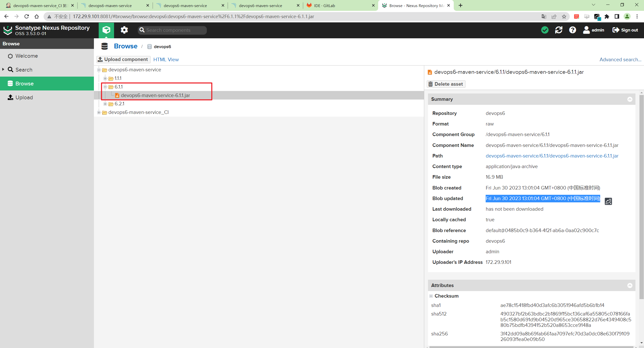
Task: Expand the 6.2.1 folder node
Action: [x=105, y=104]
